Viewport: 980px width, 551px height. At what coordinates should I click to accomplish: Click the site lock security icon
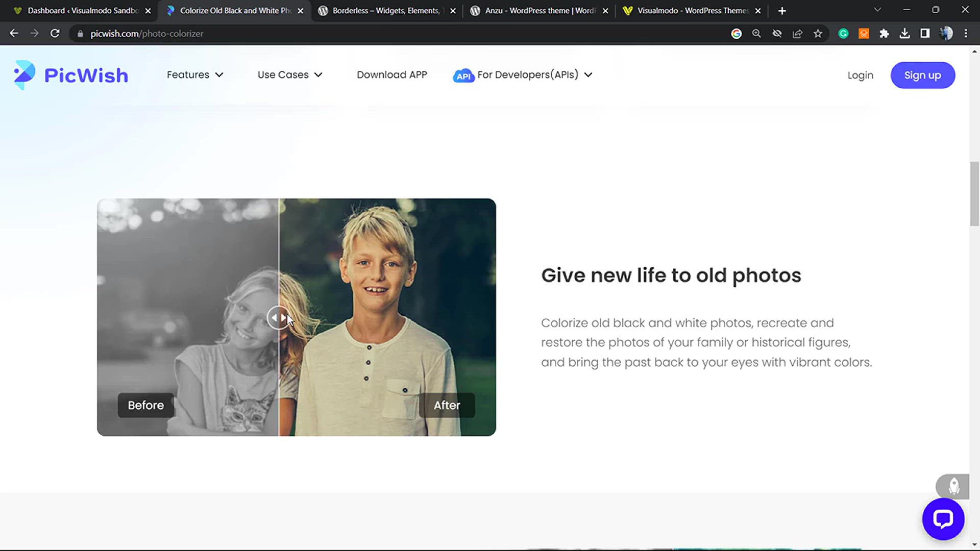pos(80,34)
